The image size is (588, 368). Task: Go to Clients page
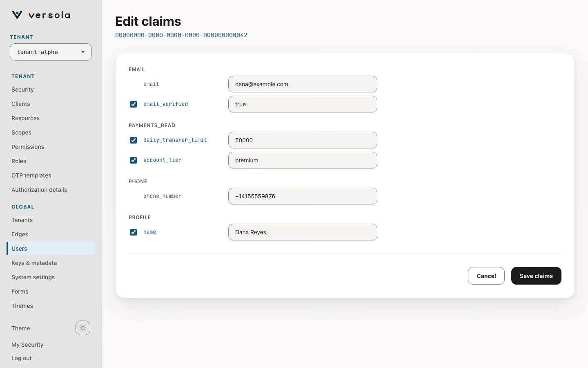click(x=51, y=104)
